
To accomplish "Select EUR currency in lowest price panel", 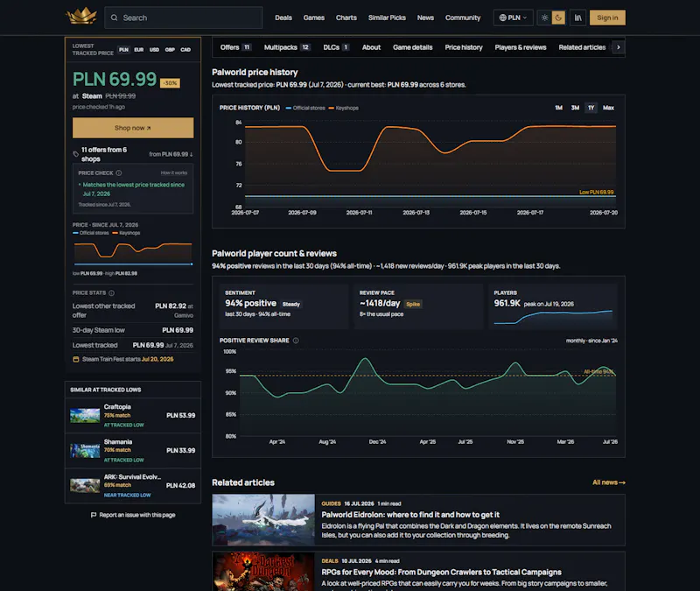I will click(x=139, y=50).
